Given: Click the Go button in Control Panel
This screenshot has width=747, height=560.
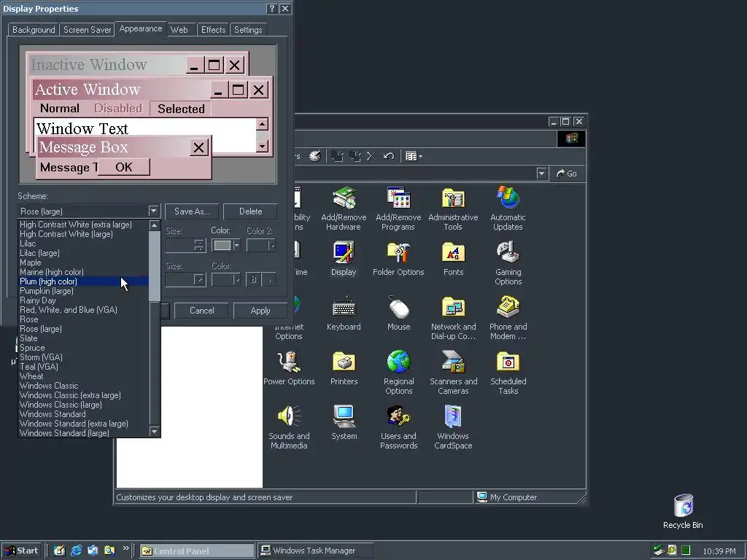Looking at the screenshot, I should click(567, 174).
